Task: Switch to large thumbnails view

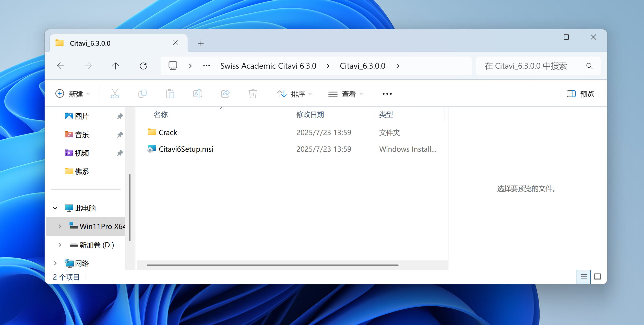Action: [x=598, y=277]
